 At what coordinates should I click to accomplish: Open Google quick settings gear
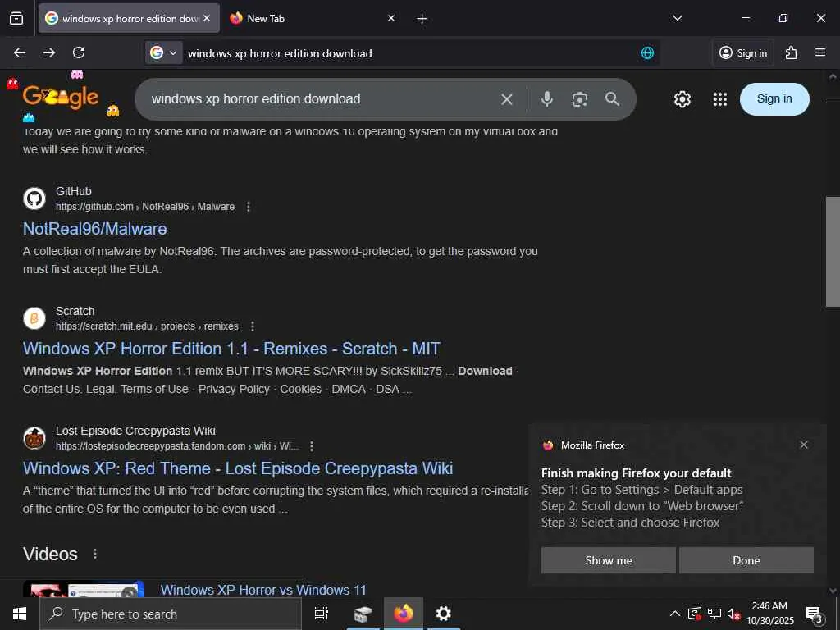click(x=682, y=99)
